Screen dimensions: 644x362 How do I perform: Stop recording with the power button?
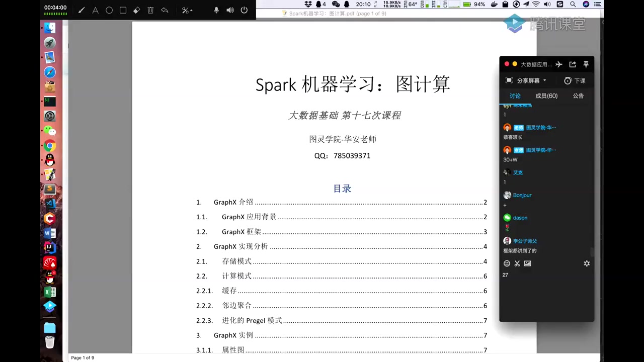point(244,10)
